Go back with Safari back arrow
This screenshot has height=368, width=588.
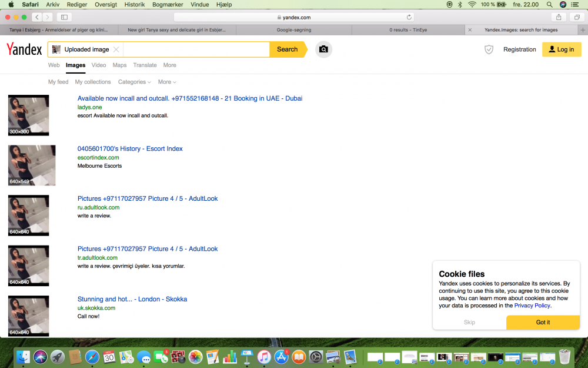point(36,17)
